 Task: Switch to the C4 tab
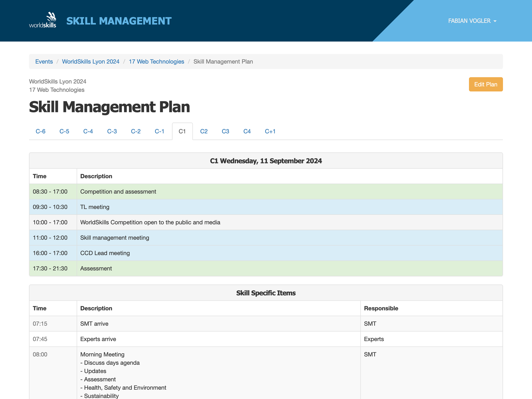point(247,131)
